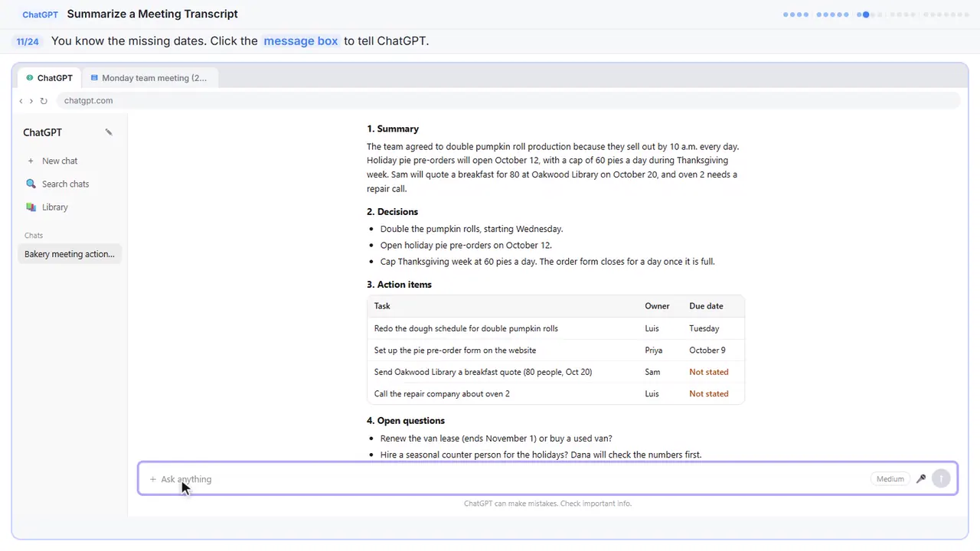Image resolution: width=980 pixels, height=551 pixels.
Task: Click the new chat pencil icon beside ChatGPT
Action: (x=109, y=132)
